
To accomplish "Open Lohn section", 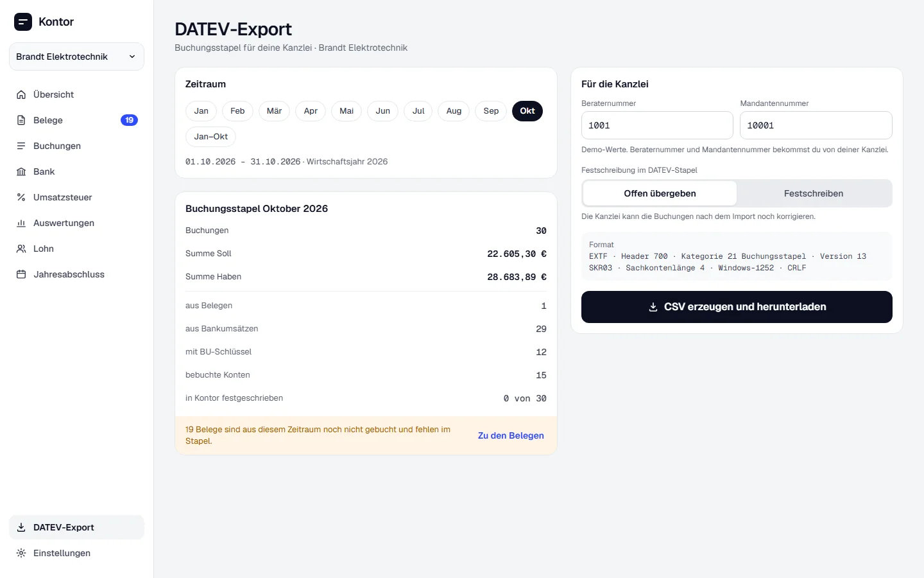I will (76, 249).
